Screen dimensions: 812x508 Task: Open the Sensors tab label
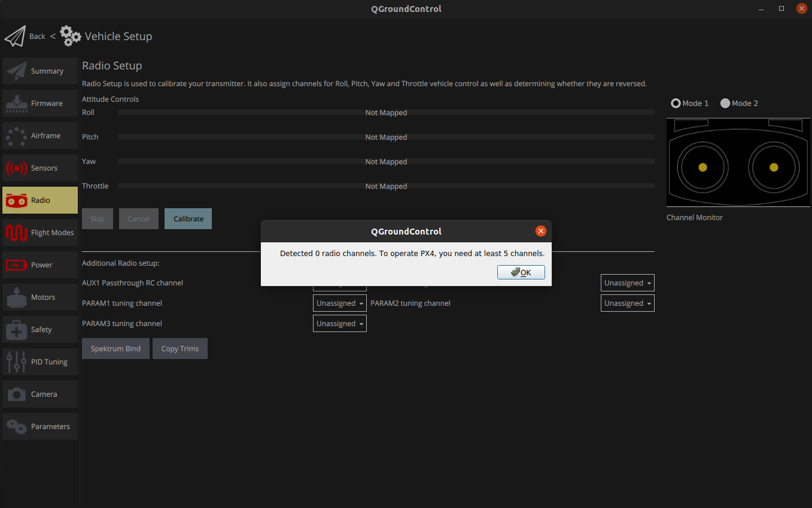pyautogui.click(x=44, y=168)
